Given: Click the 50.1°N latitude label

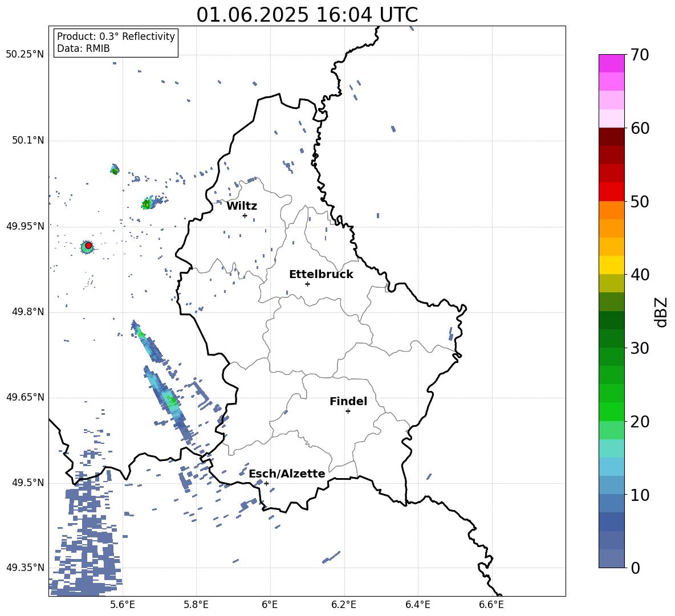Looking at the screenshot, I should [x=27, y=141].
